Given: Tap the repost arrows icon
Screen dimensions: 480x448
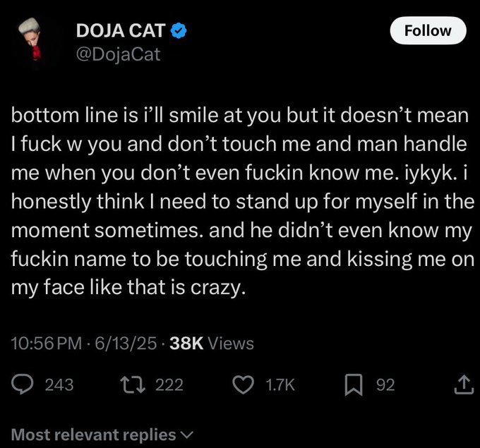Looking at the screenshot, I should tap(132, 385).
